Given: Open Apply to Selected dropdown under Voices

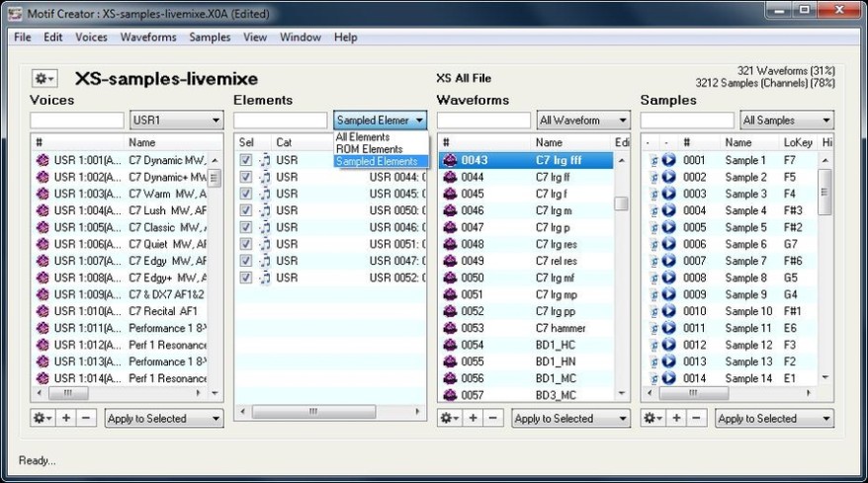Looking at the screenshot, I should [164, 418].
